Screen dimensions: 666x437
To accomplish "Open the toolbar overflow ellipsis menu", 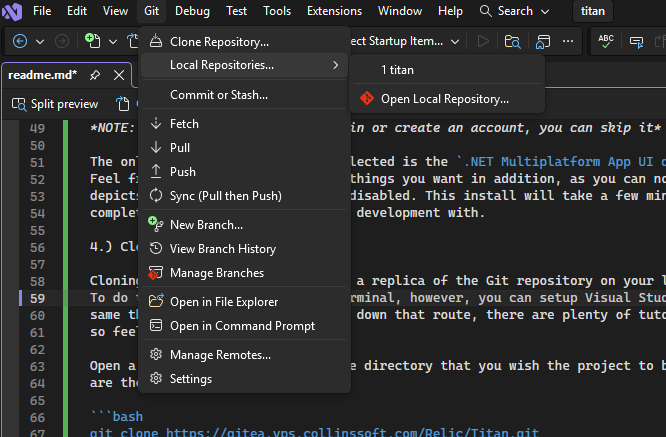I will click(x=568, y=42).
